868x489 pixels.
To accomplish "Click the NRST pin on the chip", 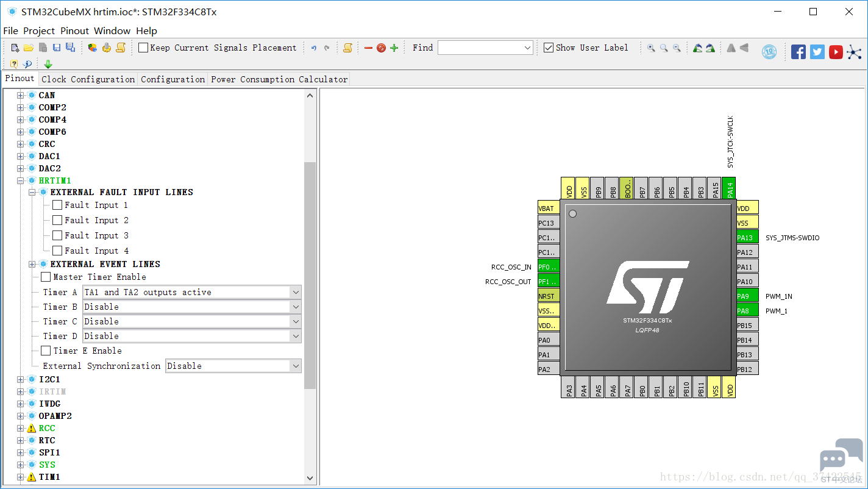I will (549, 296).
